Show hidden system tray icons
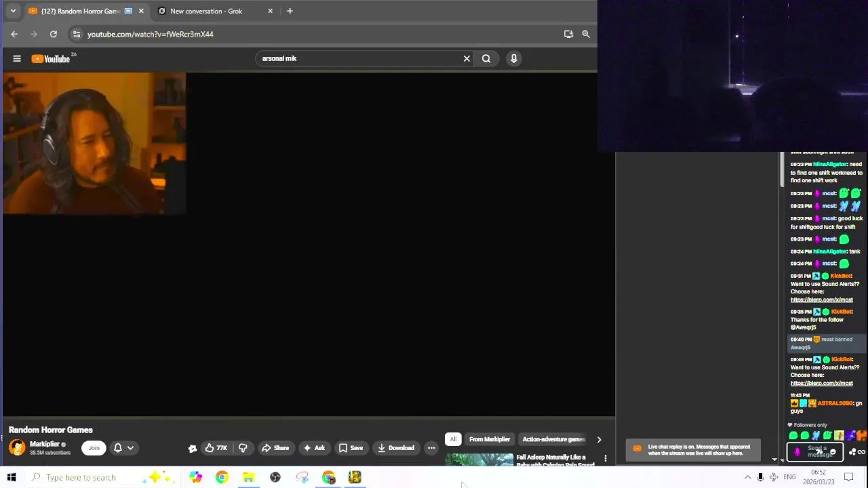Image resolution: width=868 pixels, height=488 pixels. (747, 477)
